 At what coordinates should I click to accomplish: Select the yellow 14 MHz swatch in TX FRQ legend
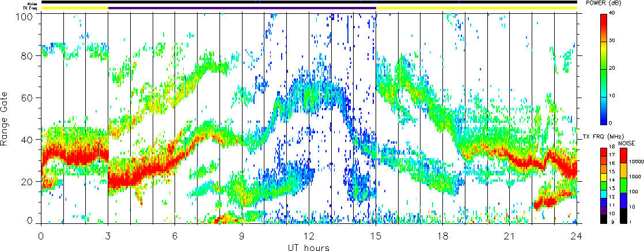603,177
